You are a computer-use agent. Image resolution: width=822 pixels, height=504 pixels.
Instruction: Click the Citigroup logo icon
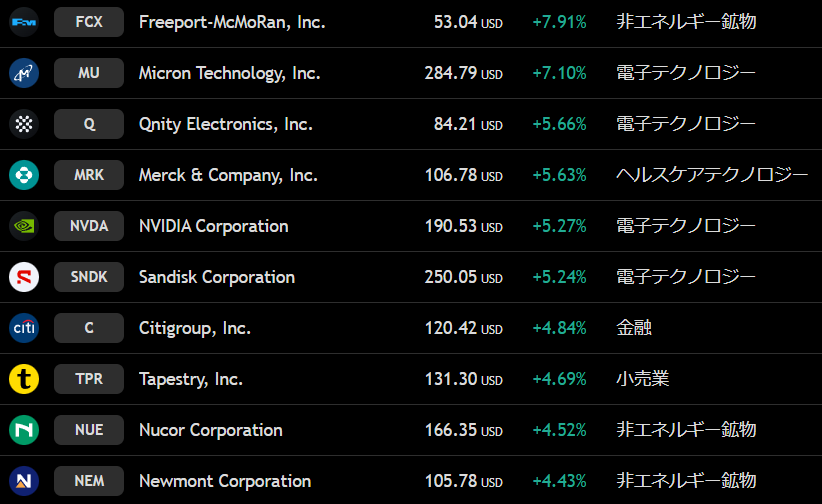click(x=24, y=328)
